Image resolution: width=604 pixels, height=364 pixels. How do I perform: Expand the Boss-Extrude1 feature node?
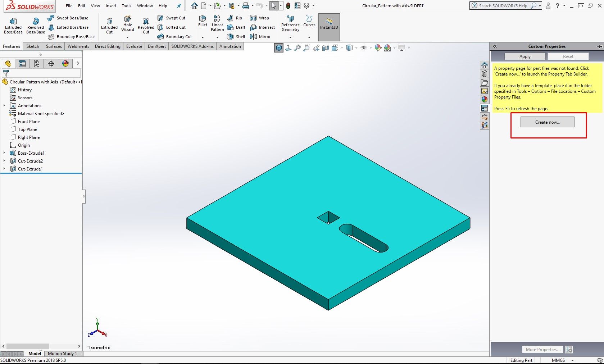click(x=4, y=153)
